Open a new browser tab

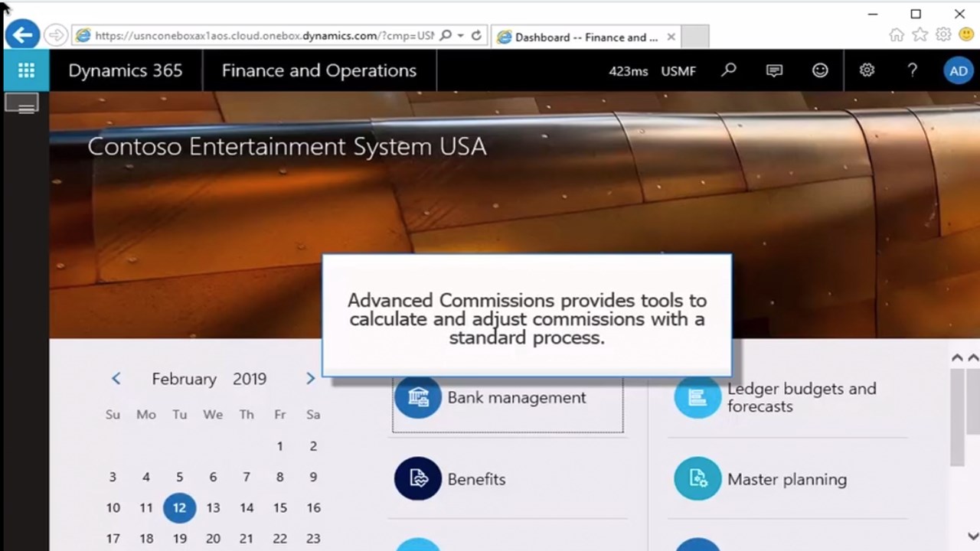click(694, 37)
